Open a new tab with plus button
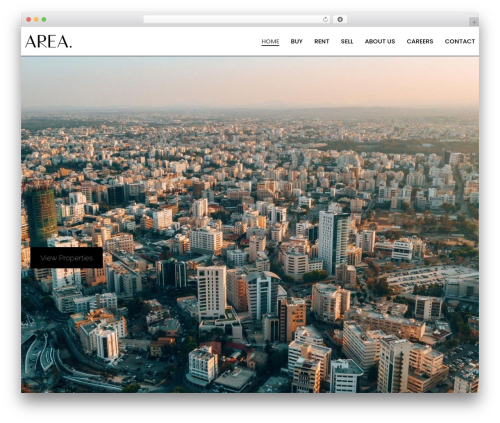Screen dimensions: 500x423 (474, 22)
